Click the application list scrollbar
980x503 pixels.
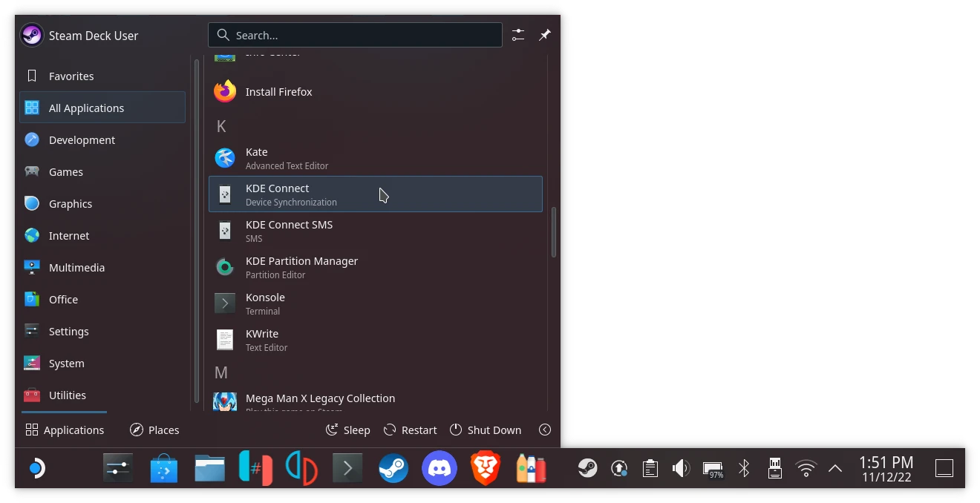pos(554,232)
